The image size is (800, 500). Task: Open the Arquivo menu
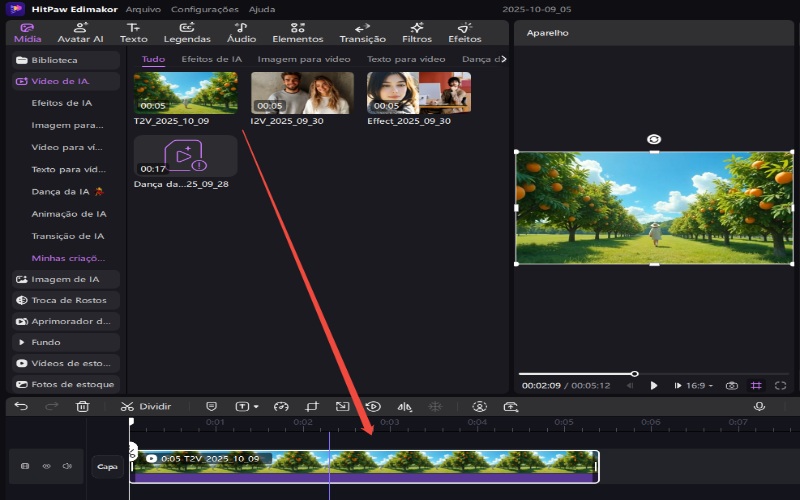[x=143, y=8]
